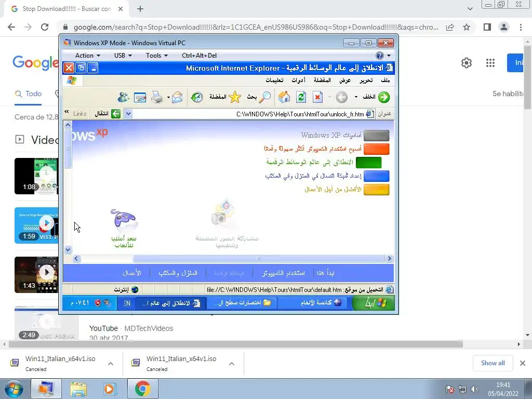The image size is (532, 399).
Task: Open Chrome's side panel icon
Action: tap(487, 27)
